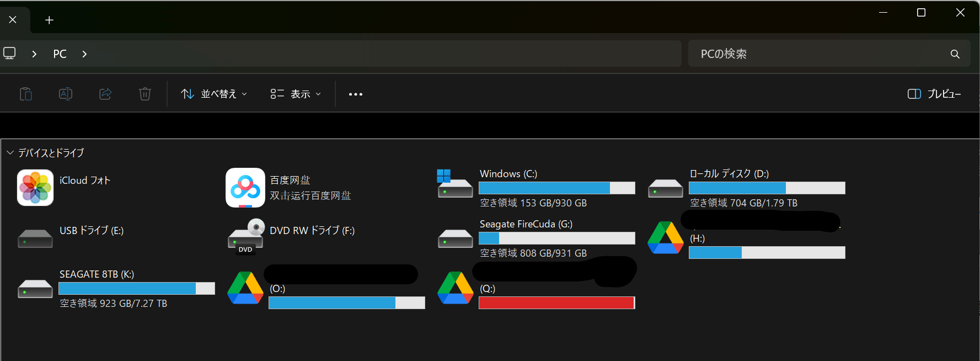Select the iCloud フォト icon
Image resolution: width=980 pixels, height=361 pixels.
point(35,188)
